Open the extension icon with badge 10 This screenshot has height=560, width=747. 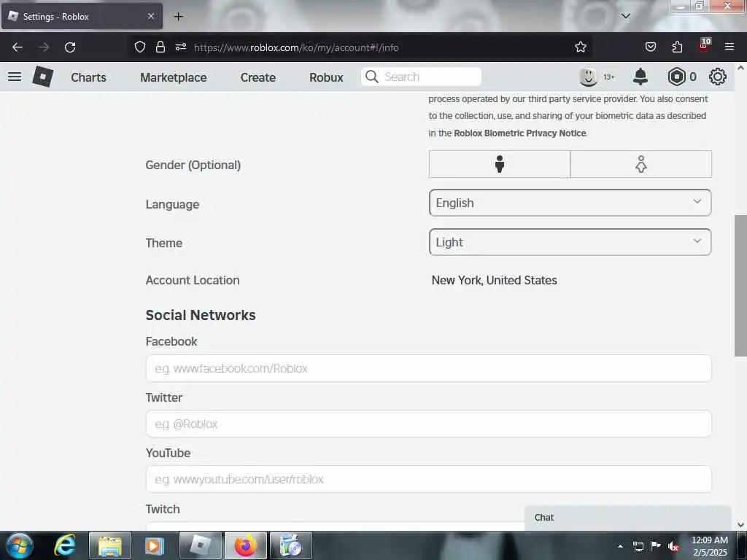tap(704, 46)
